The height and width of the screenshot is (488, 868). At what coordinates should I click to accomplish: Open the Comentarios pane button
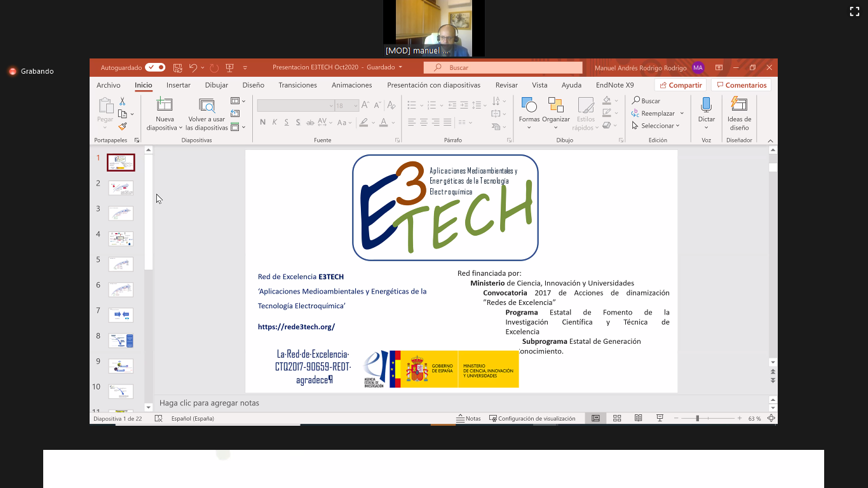pos(741,85)
